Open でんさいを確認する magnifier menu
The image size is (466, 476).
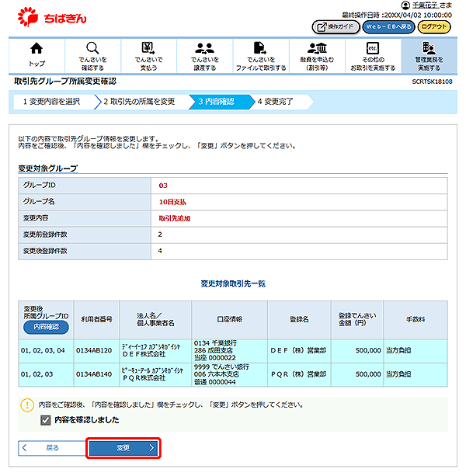[x=92, y=54]
